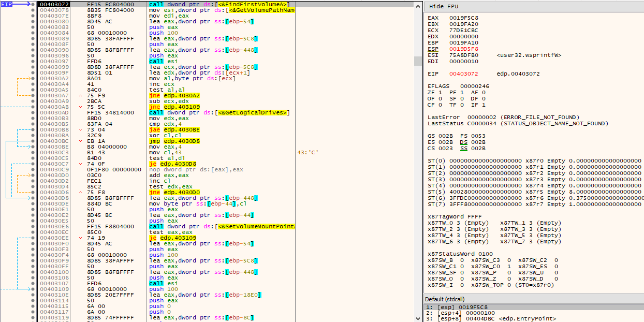Click the ESI value 75A8DFB0
This screenshot has width=644, height=322.
(x=463, y=55)
